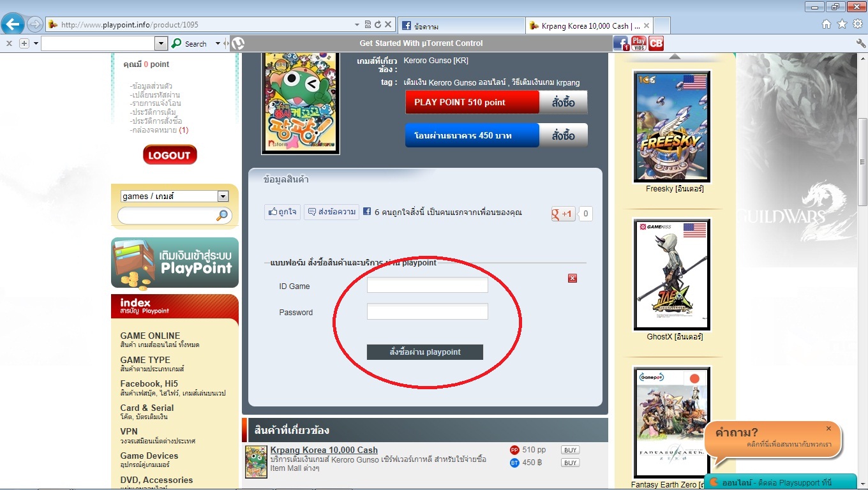
Task: Open เติมเงินเข้าสู่ระบบ PlayPoint banner
Action: click(x=175, y=263)
